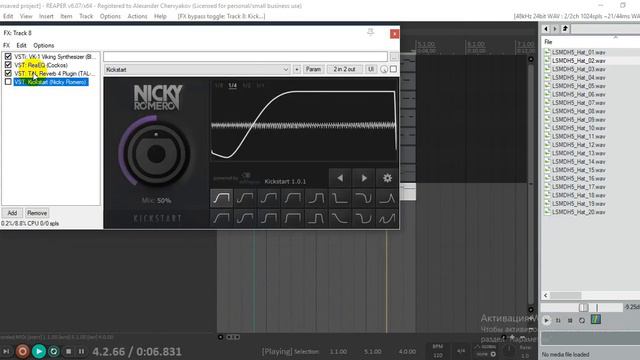
Task: Click the Add FX button
Action: pos(12,213)
